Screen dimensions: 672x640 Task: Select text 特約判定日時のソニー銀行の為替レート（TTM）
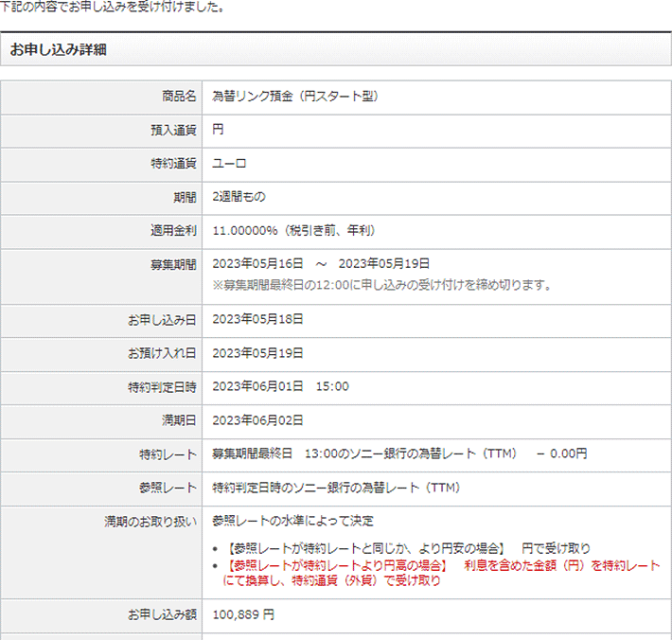click(336, 488)
